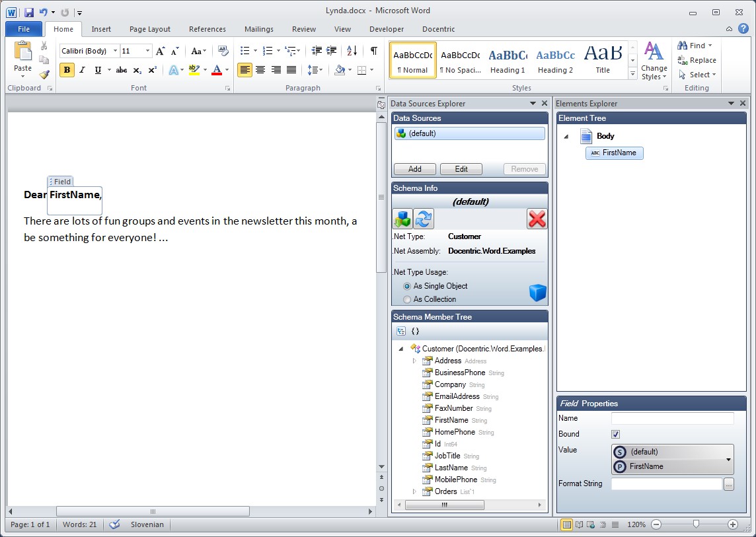Screen dimensions: 756x537
Task: Select the (default) data source item
Action: [x=470, y=133]
